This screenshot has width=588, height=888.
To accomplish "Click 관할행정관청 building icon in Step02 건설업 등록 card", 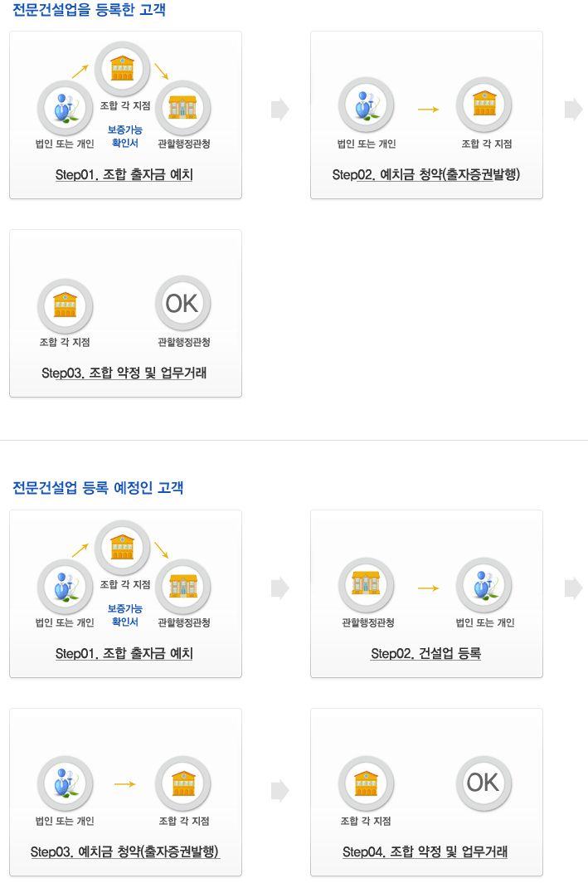I will pos(366,585).
